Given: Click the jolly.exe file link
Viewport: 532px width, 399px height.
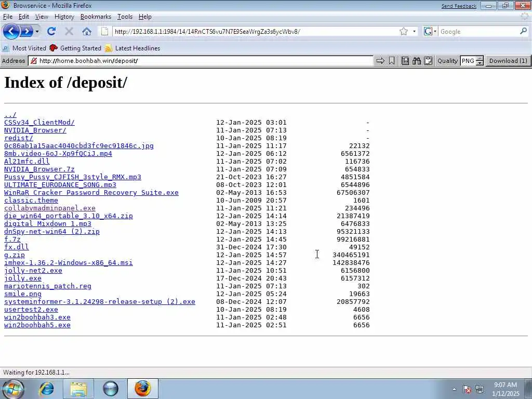Looking at the screenshot, I should pyautogui.click(x=23, y=278).
